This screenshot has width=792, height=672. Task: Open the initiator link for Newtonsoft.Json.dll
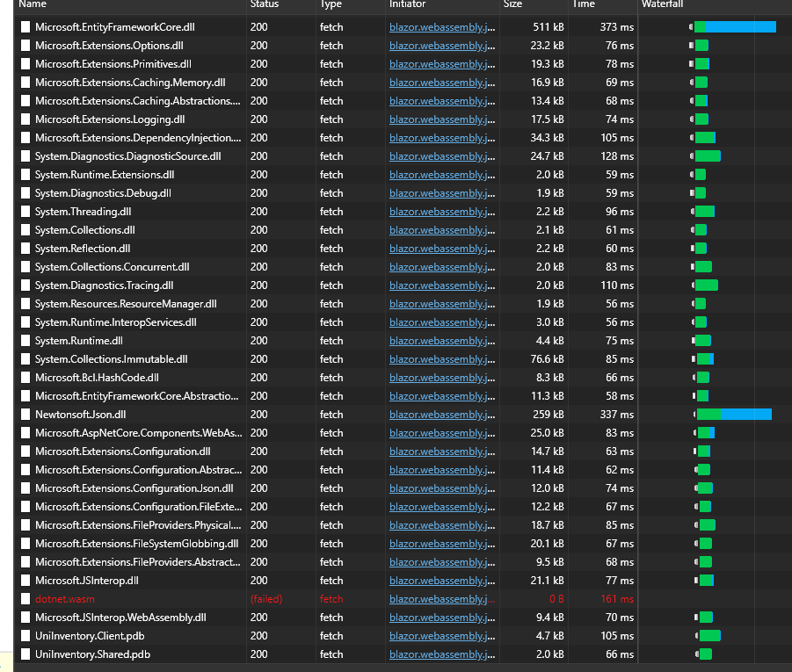[x=440, y=414]
